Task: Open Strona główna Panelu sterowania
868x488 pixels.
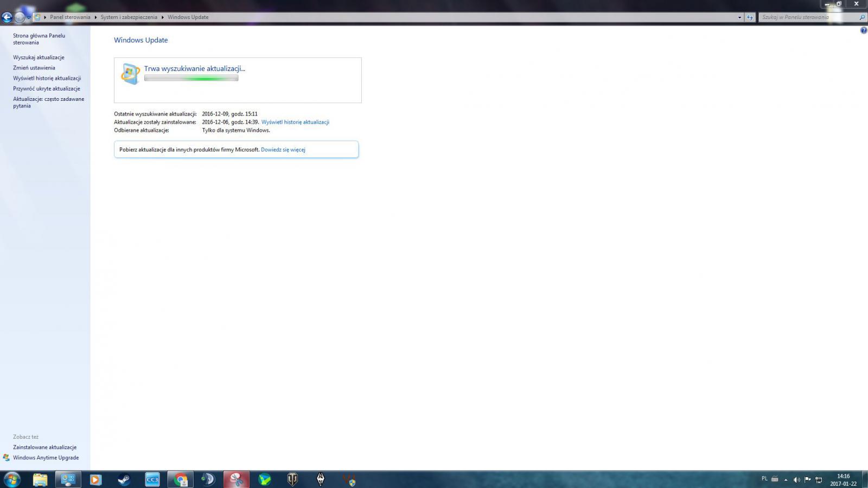Action: [39, 39]
